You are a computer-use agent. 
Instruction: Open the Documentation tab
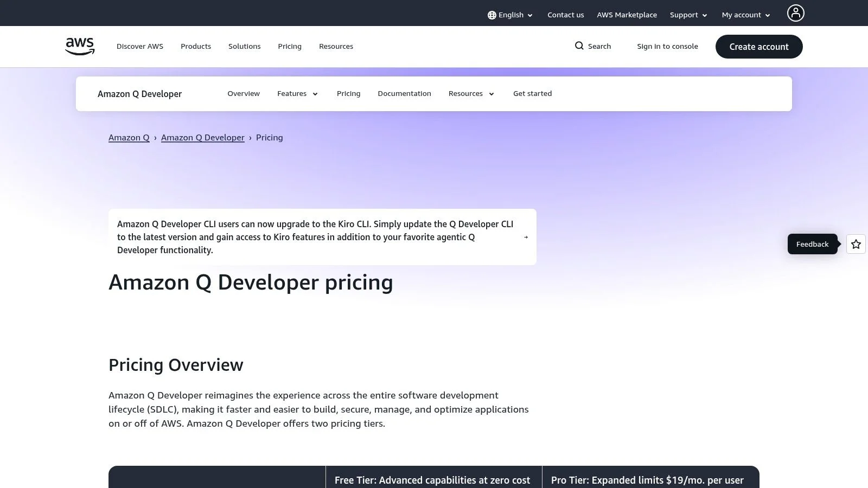tap(404, 94)
